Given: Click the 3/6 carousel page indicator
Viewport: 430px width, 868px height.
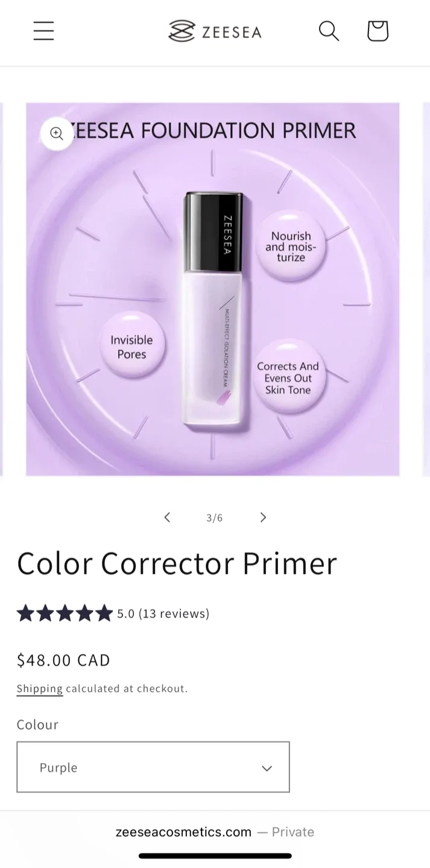Looking at the screenshot, I should pyautogui.click(x=214, y=517).
